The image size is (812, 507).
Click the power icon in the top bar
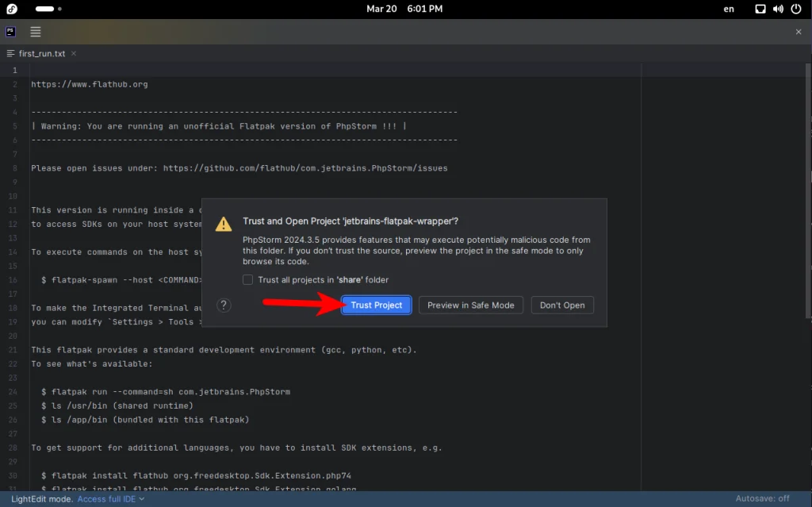click(x=795, y=9)
